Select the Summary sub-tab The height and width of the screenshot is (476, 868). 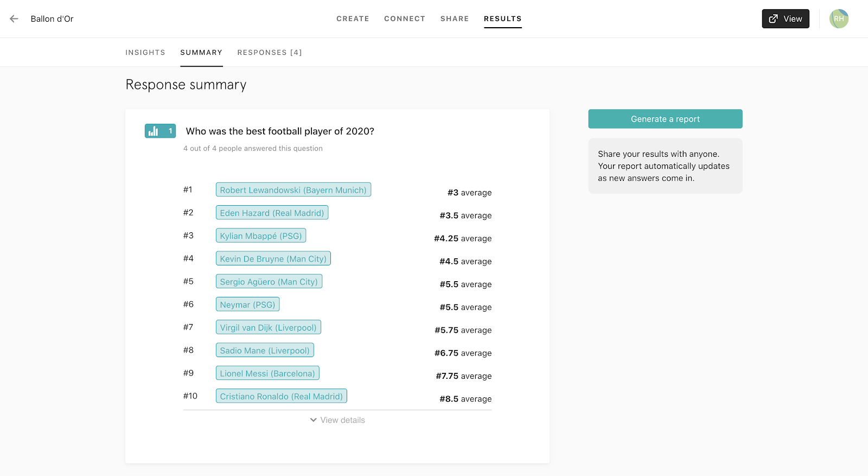click(201, 53)
